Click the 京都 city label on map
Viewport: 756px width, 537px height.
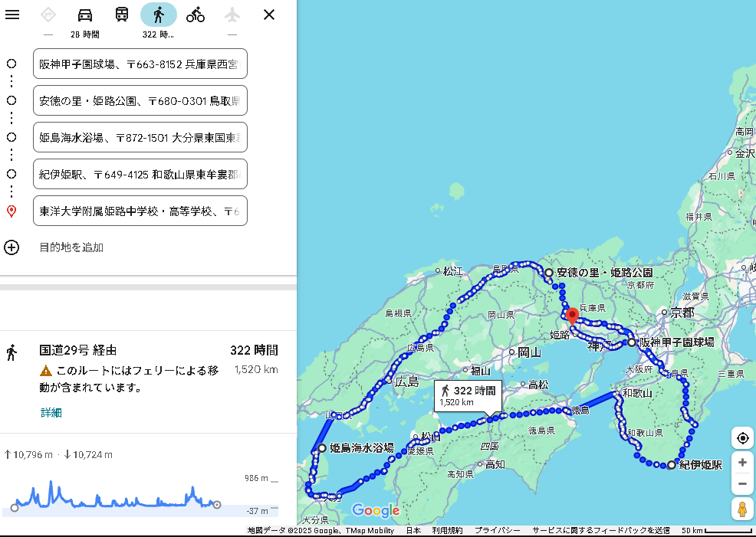point(682,313)
